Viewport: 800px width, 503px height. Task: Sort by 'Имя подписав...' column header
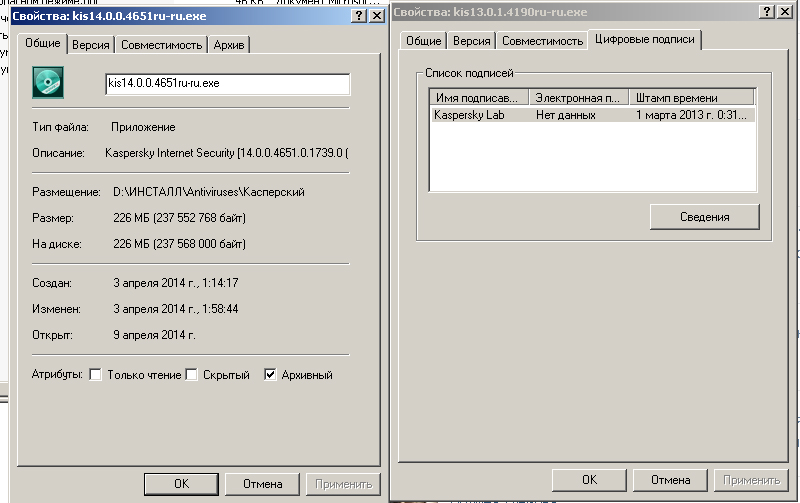tap(480, 97)
